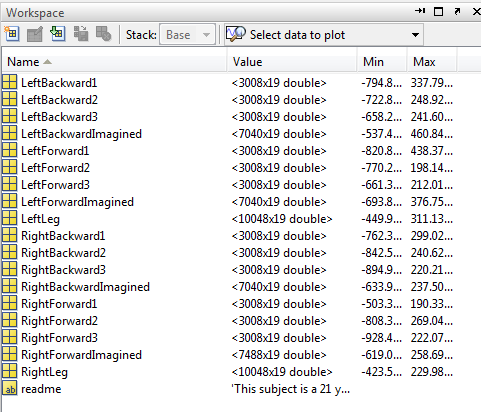This screenshot has width=481, height=412.
Task: Click the <7488x19 double> value cell
Action: point(279,355)
